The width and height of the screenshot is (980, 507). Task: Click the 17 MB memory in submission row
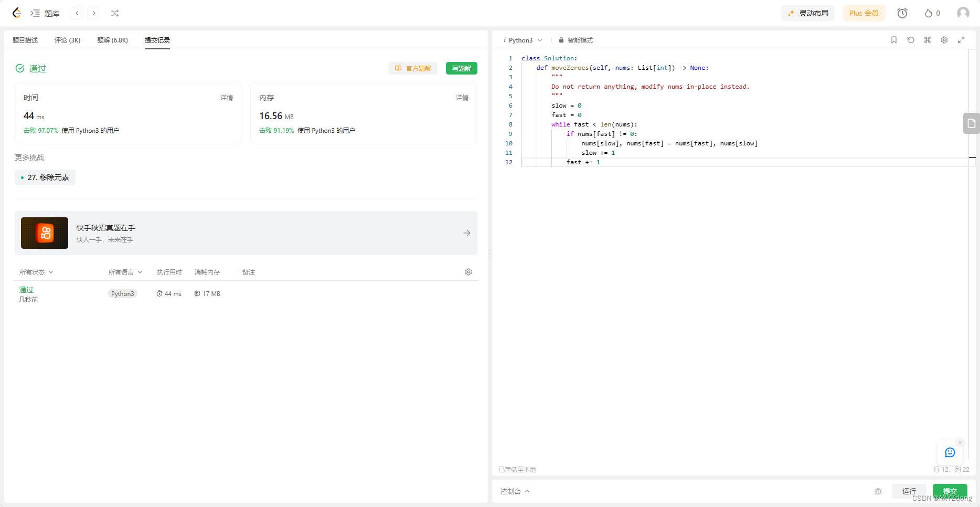pyautogui.click(x=207, y=294)
